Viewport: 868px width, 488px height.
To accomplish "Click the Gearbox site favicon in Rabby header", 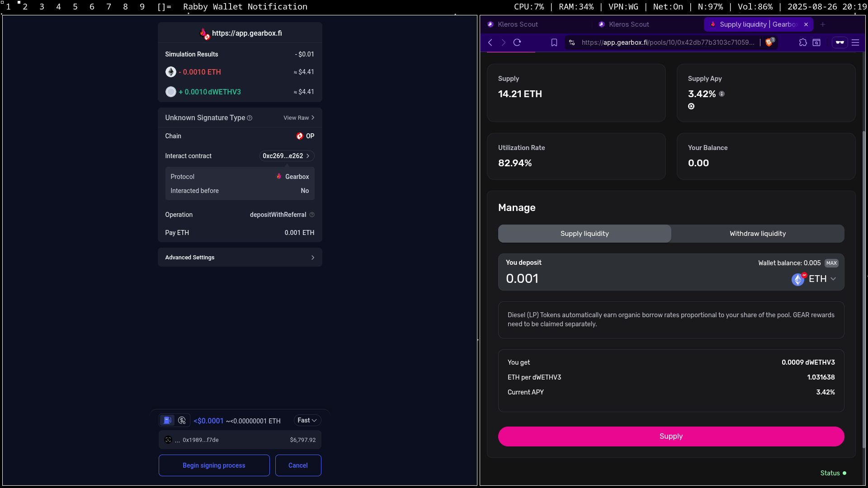I will pos(205,33).
